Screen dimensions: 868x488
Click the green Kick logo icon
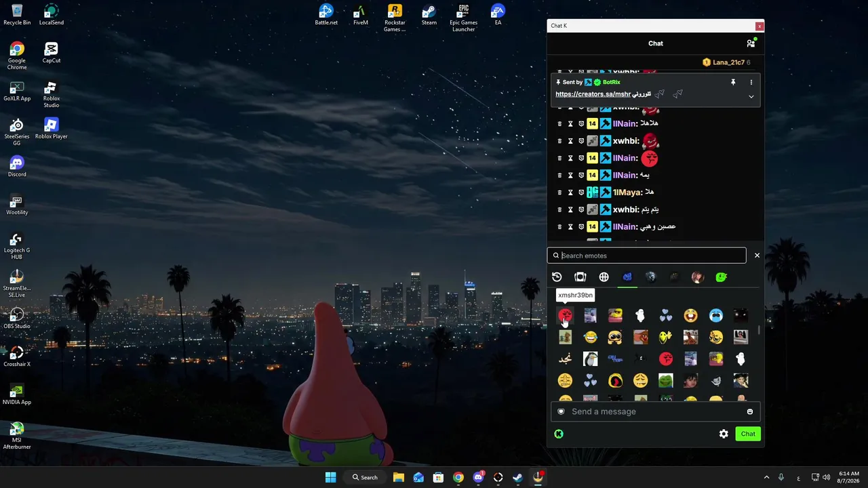coord(559,434)
